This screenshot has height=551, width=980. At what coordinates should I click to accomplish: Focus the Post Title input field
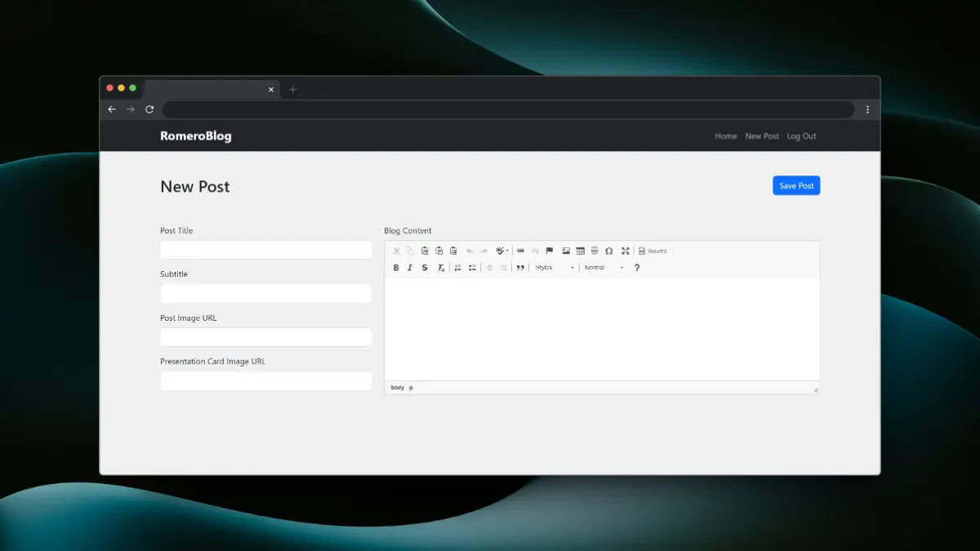point(266,250)
